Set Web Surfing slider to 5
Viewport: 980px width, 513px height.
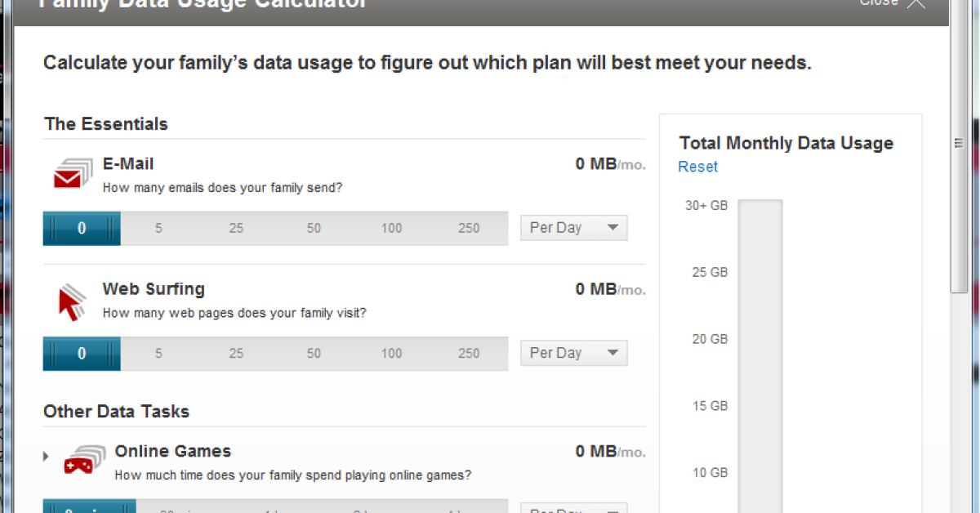point(158,354)
